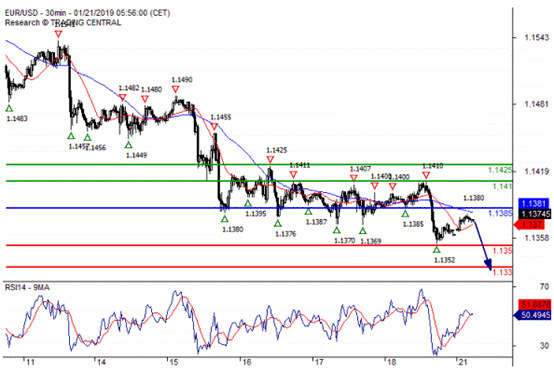Click the RSI14 - 9MA indicator title
Image resolution: width=554 pixels, height=373 pixels.
tap(27, 287)
